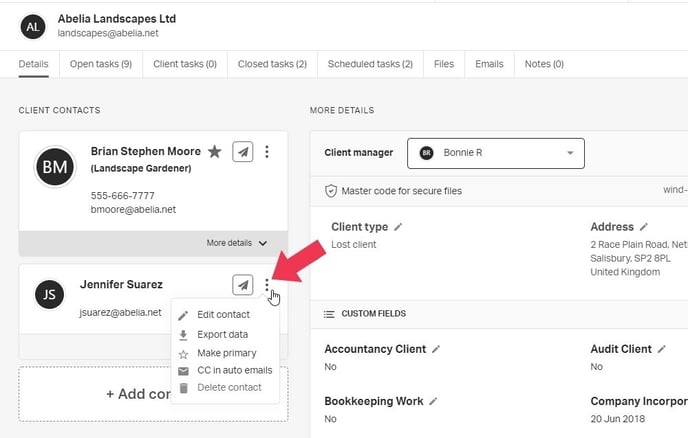Toggle CC in auto emails option
Image resolution: width=688 pixels, height=438 pixels.
234,370
